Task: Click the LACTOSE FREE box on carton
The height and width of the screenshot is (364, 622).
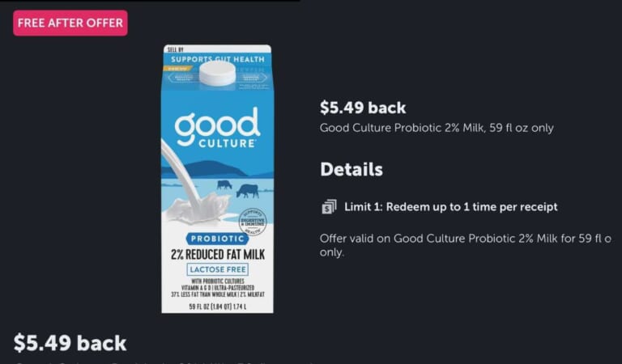Action: [218, 269]
